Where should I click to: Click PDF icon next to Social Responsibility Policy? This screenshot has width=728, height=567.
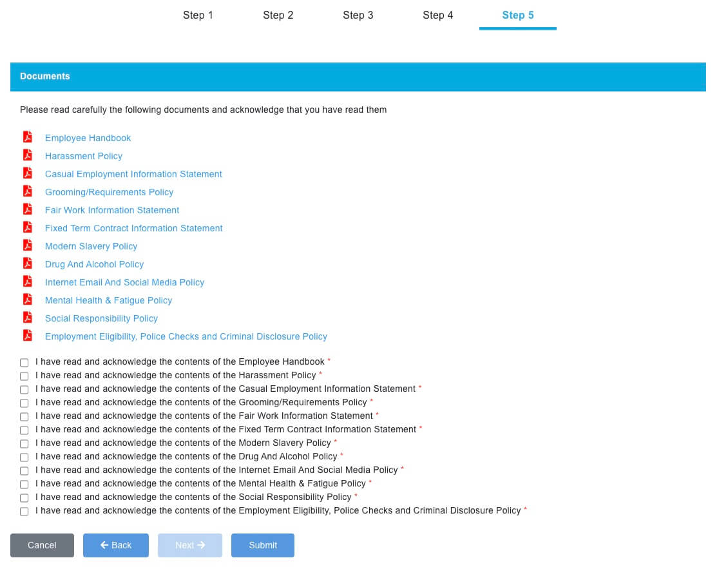(x=27, y=318)
